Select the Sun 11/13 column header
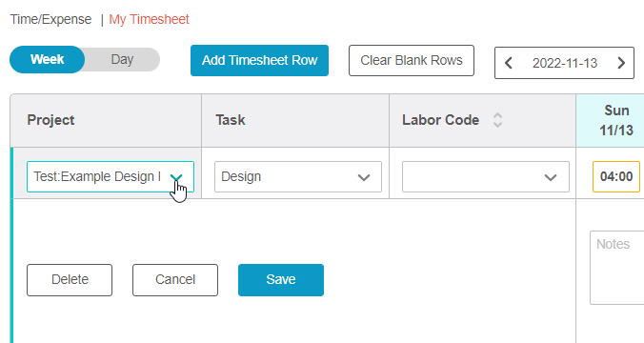Viewport: 644px width, 343px height. 616,120
